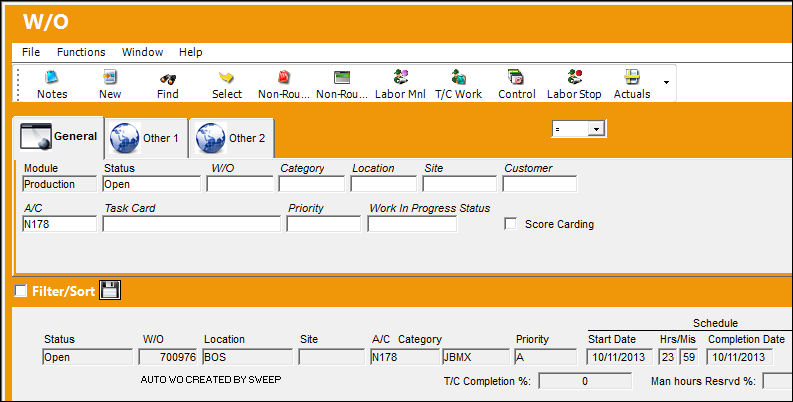Viewport: 793px width, 402px height.
Task: Open the Actuals printer icon
Action: (x=632, y=77)
